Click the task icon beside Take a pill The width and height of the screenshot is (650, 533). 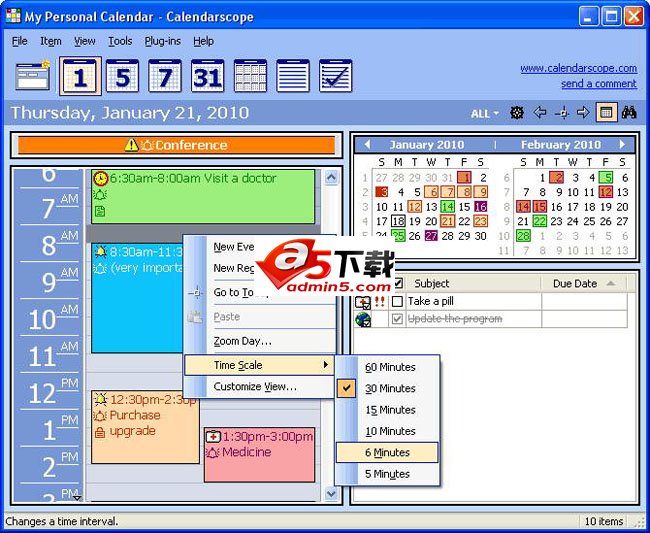(363, 302)
